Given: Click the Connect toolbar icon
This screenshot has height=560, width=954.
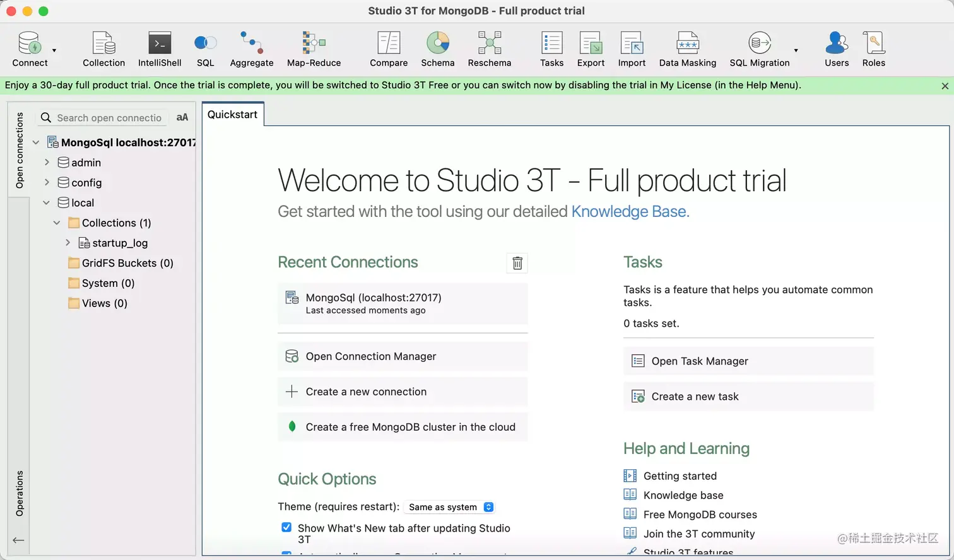Looking at the screenshot, I should [x=30, y=49].
